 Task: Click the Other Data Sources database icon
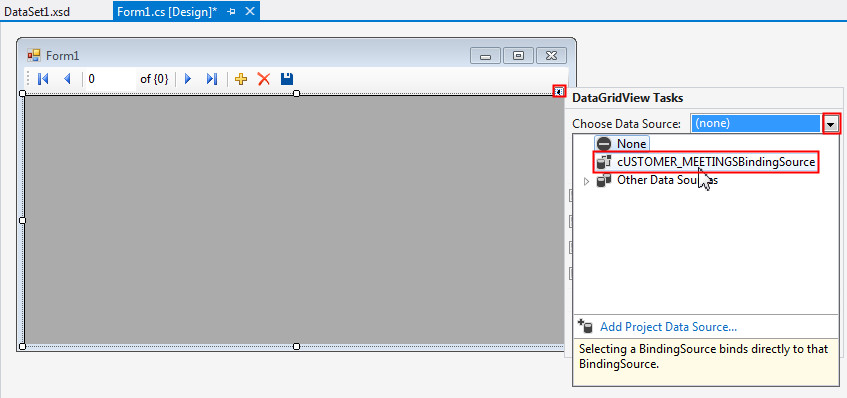pos(604,180)
